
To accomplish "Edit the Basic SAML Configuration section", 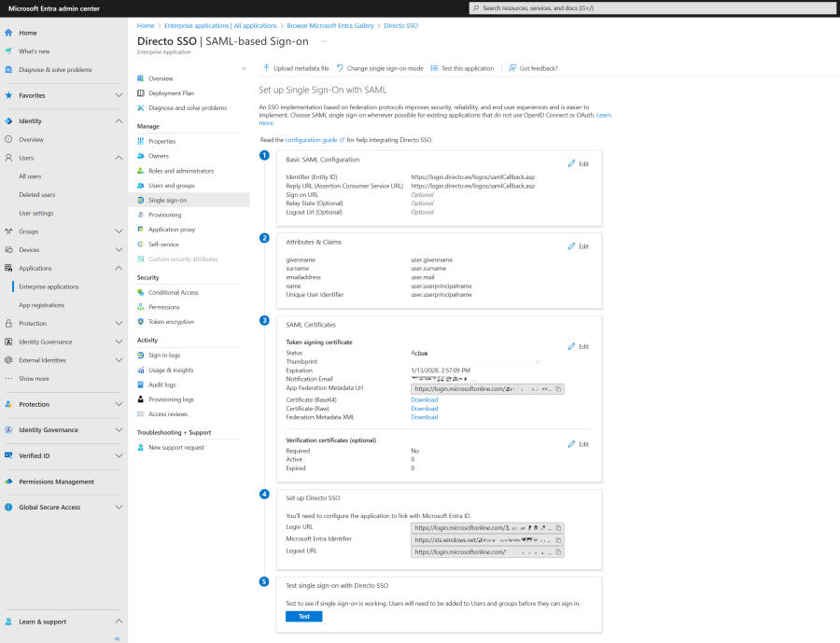I will pos(578,163).
